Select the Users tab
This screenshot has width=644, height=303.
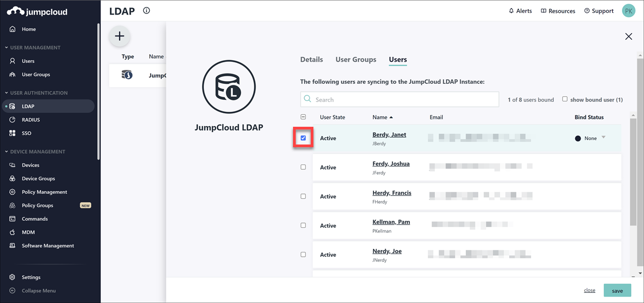pyautogui.click(x=398, y=60)
